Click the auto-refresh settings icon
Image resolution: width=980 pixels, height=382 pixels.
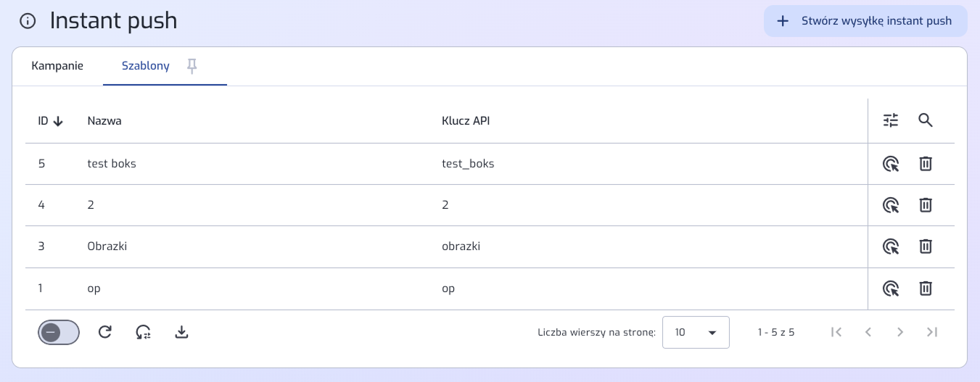143,332
